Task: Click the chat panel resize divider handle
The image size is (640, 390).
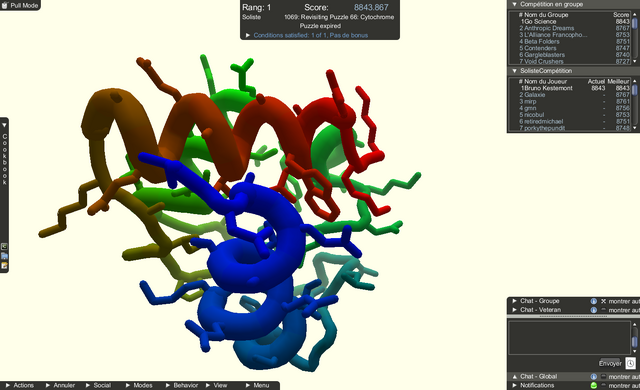Action: (x=573, y=317)
